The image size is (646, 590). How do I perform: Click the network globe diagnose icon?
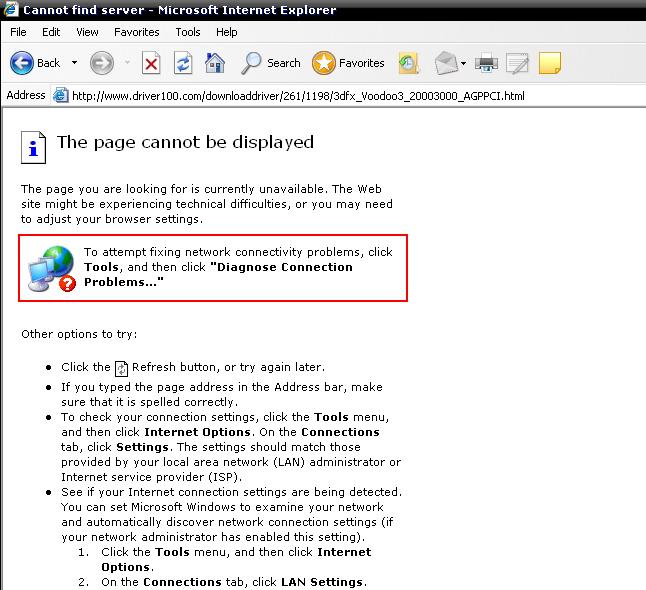coord(52,269)
